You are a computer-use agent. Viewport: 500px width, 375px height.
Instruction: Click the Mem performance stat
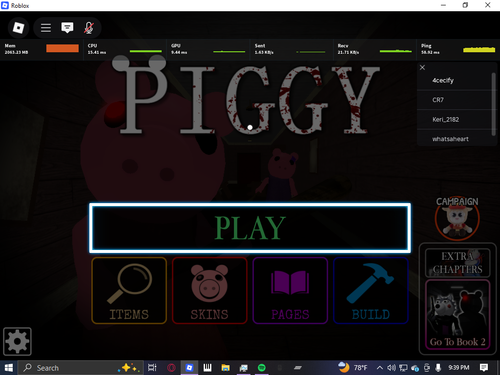tap(42, 49)
